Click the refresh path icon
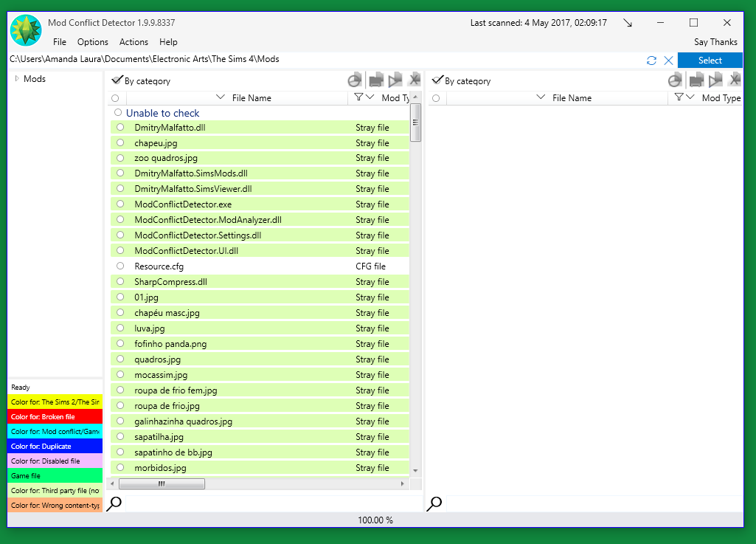Image resolution: width=756 pixels, height=544 pixels. (x=651, y=61)
